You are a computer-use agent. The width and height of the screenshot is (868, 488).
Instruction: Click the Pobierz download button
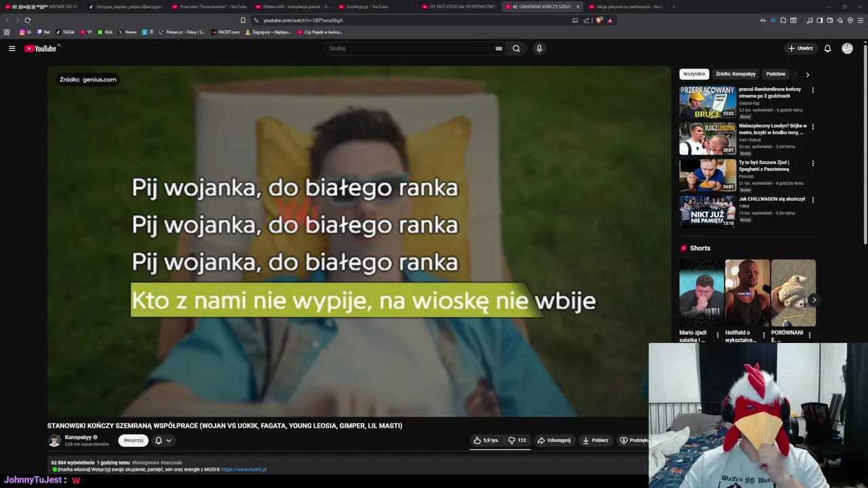tap(595, 441)
